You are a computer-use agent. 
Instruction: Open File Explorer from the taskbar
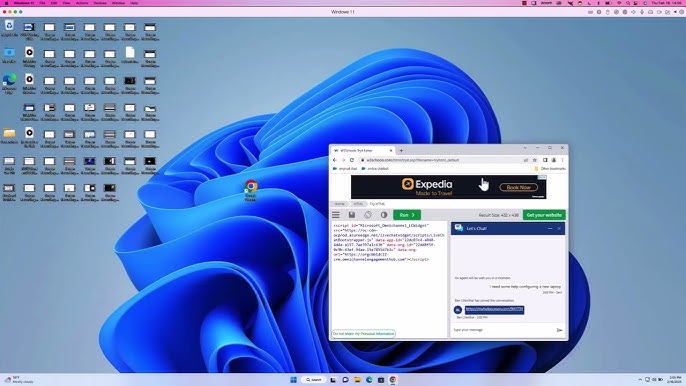point(357,379)
